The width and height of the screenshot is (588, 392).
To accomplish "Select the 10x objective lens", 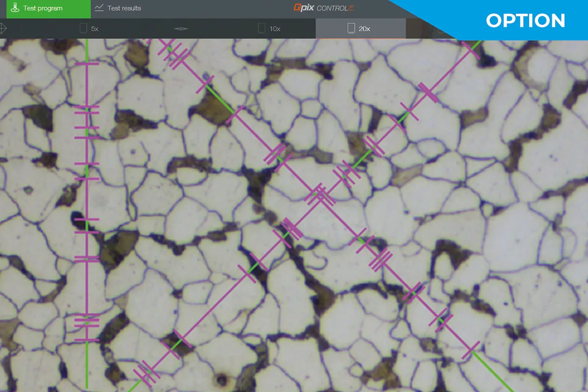I will 269,29.
